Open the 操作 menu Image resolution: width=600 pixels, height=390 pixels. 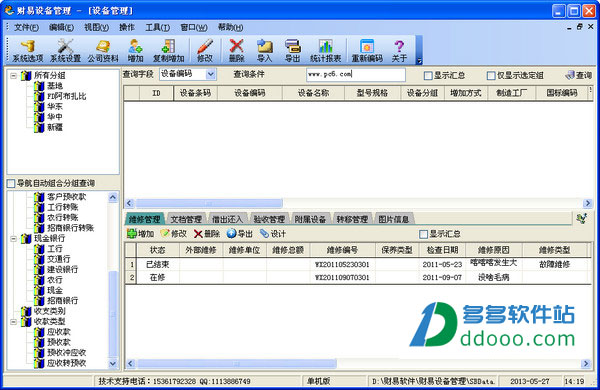click(127, 28)
